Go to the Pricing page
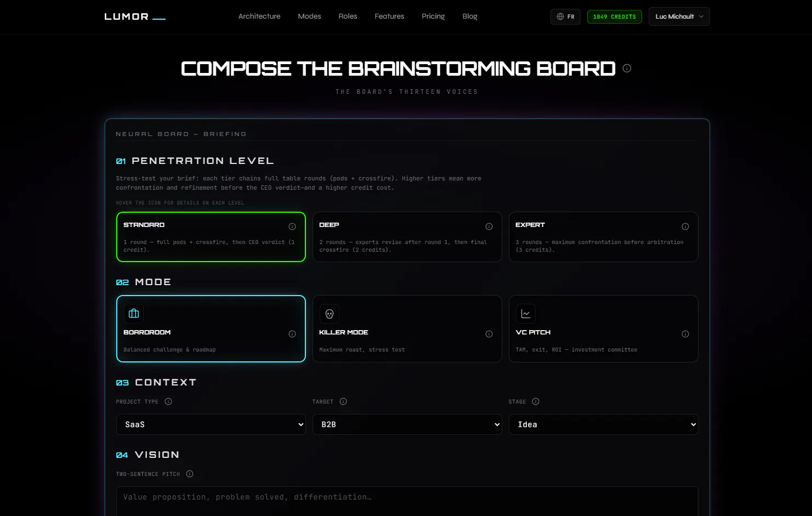Image resolution: width=812 pixels, height=516 pixels. (x=433, y=16)
